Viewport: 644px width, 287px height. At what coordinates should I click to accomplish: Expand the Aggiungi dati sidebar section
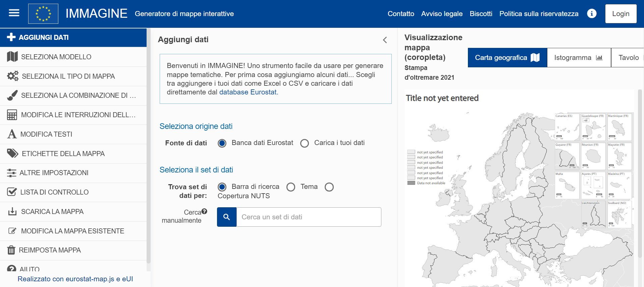(73, 38)
